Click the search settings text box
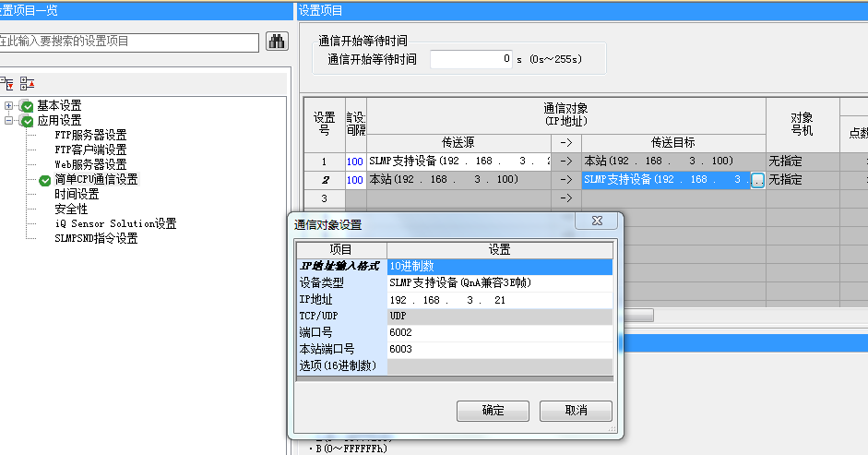 coord(128,42)
